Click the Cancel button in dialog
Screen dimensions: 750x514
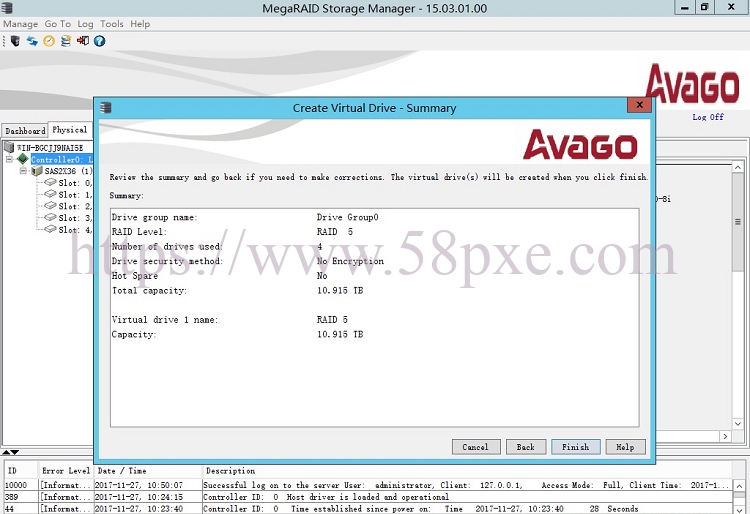coord(475,447)
